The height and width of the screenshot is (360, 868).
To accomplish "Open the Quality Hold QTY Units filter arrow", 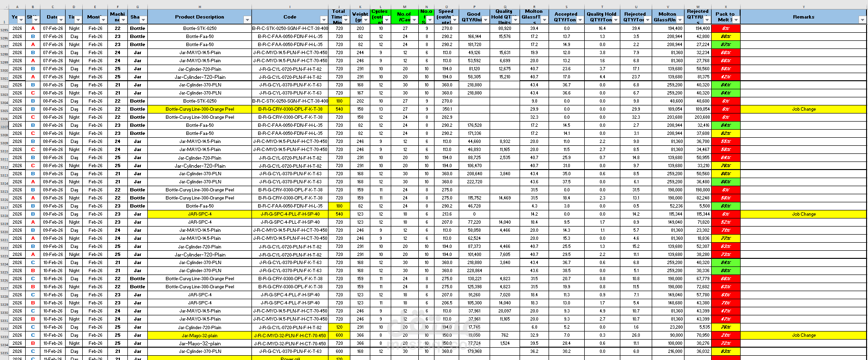I will 515,20.
